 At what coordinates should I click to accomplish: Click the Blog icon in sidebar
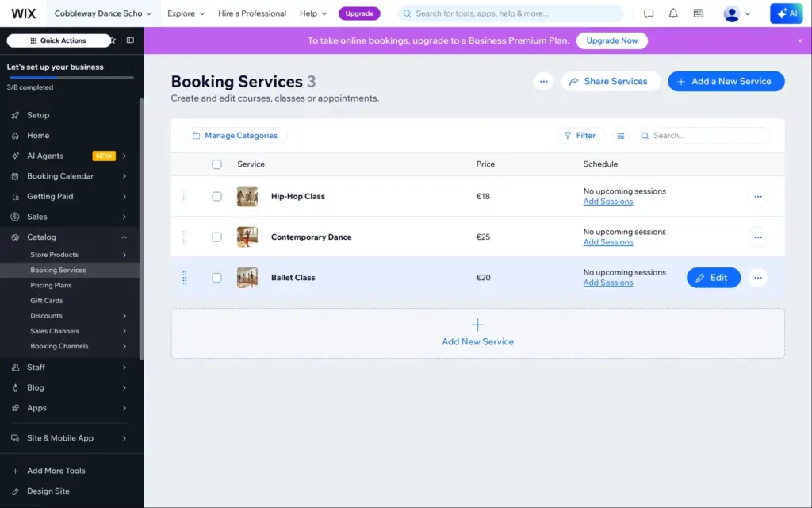(x=15, y=387)
